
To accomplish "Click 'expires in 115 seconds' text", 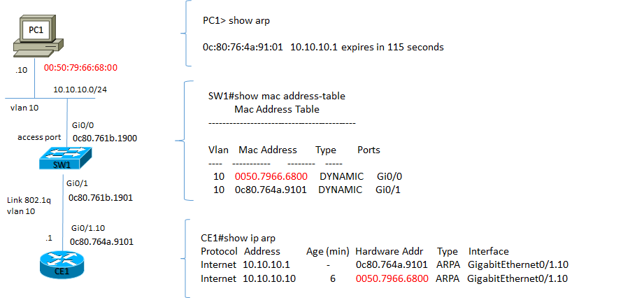I will tap(392, 48).
